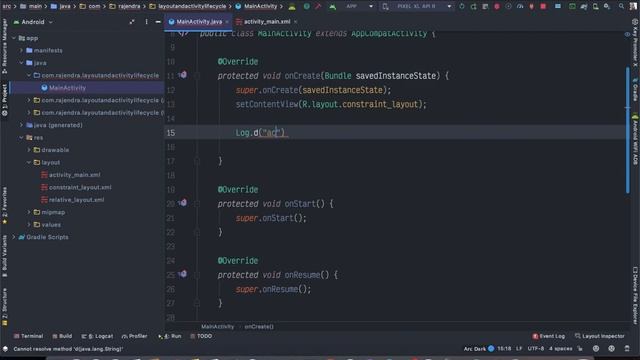Click the Search Everywhere magnifier icon
The height and width of the screenshot is (360, 640).
(x=621, y=6)
